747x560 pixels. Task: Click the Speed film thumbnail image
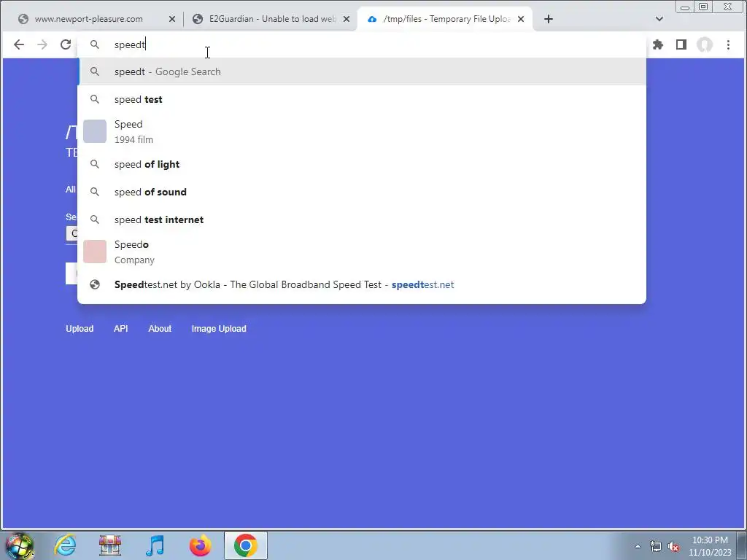(x=95, y=131)
